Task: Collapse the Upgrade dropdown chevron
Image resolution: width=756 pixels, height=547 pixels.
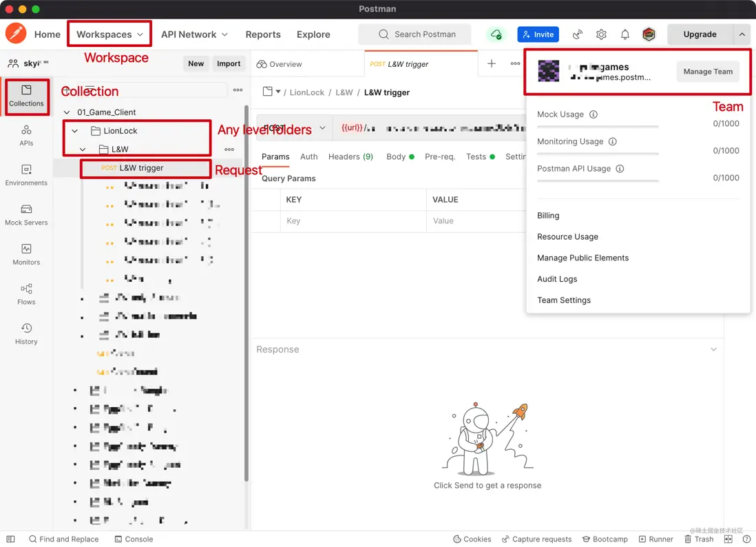Action: click(x=742, y=34)
